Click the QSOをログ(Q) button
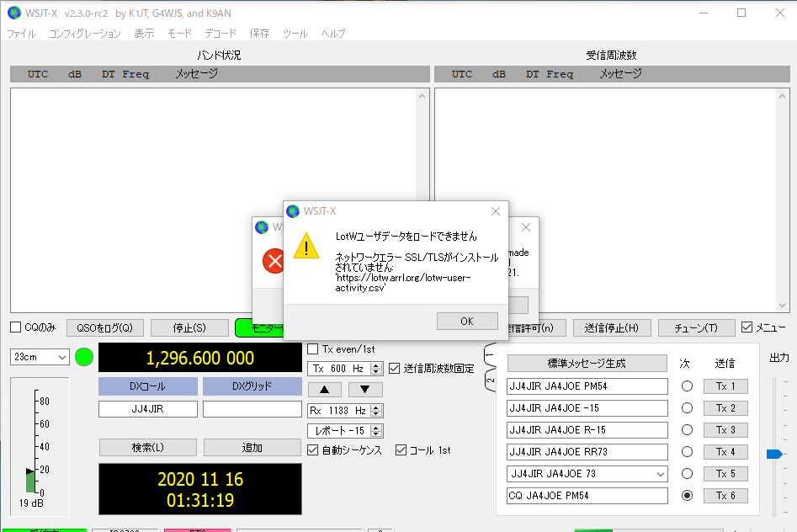The image size is (797, 532). point(104,328)
